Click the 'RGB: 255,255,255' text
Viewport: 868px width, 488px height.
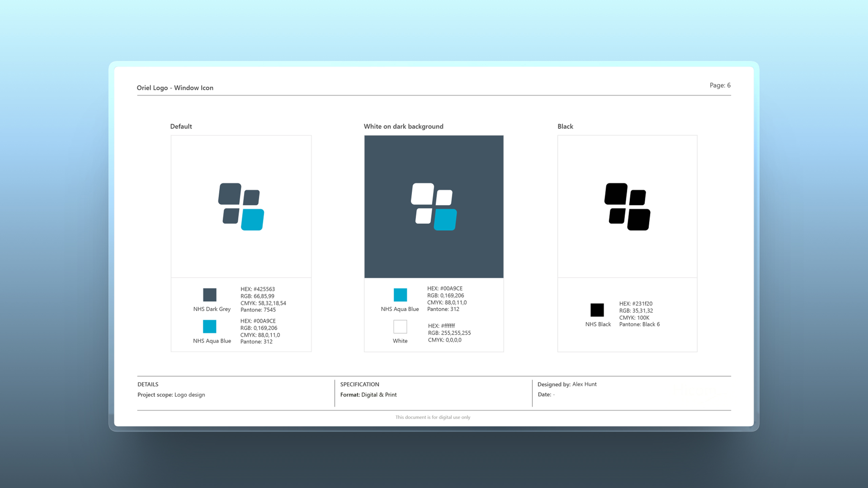[449, 333]
